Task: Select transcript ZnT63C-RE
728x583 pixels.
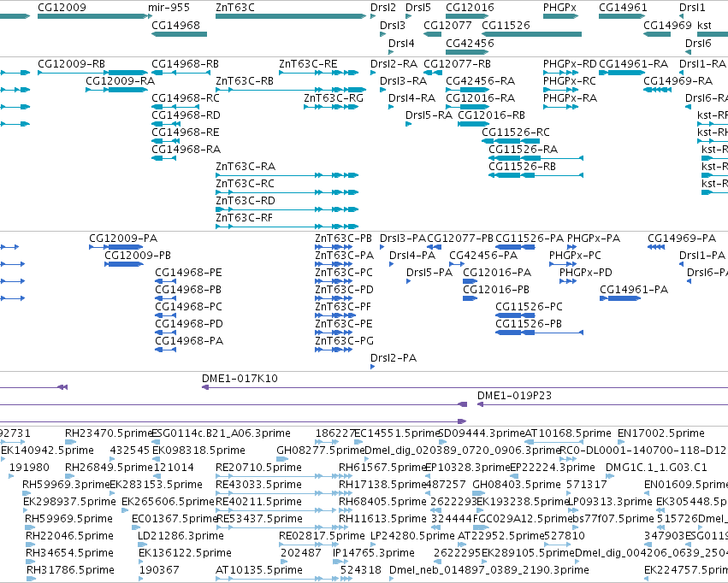Action: point(319,73)
